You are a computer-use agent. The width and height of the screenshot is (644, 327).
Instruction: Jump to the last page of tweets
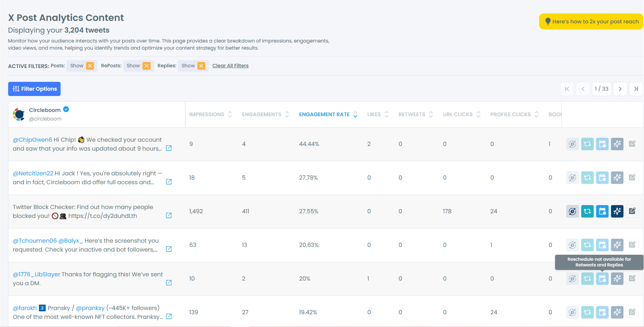coord(636,89)
